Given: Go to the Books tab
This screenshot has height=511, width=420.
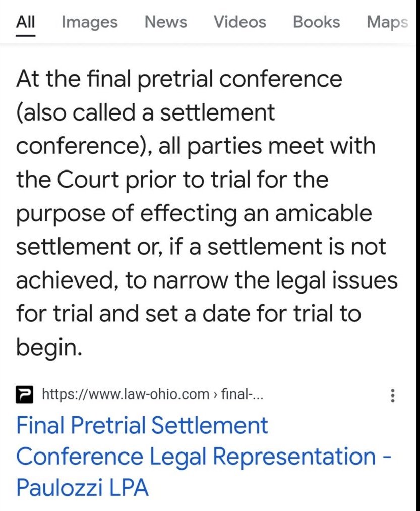Looking at the screenshot, I should tap(316, 22).
